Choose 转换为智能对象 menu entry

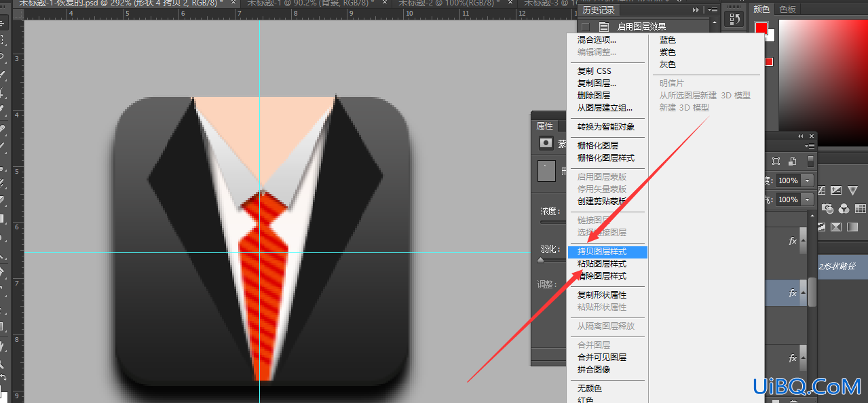click(x=606, y=127)
